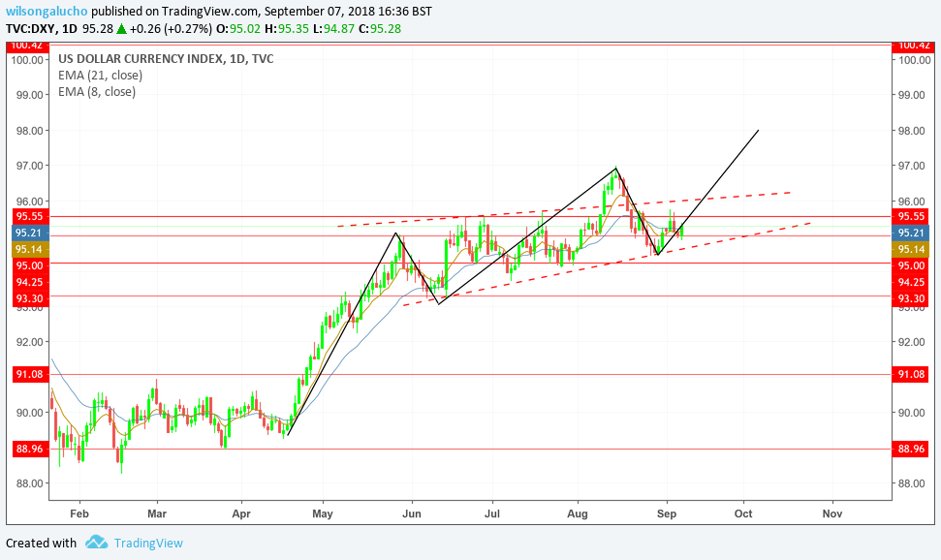Click the red 95.00 level tag on right scale
This screenshot has width=941, height=560.
click(x=911, y=265)
